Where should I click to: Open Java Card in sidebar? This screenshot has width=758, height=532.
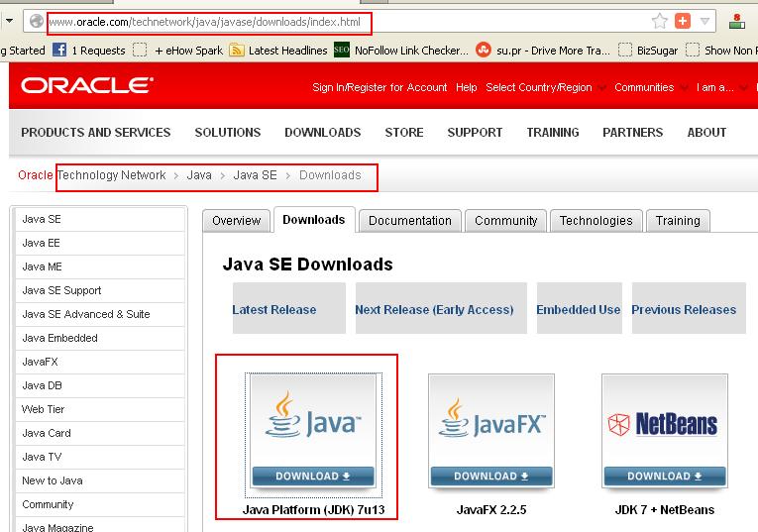click(x=100, y=433)
